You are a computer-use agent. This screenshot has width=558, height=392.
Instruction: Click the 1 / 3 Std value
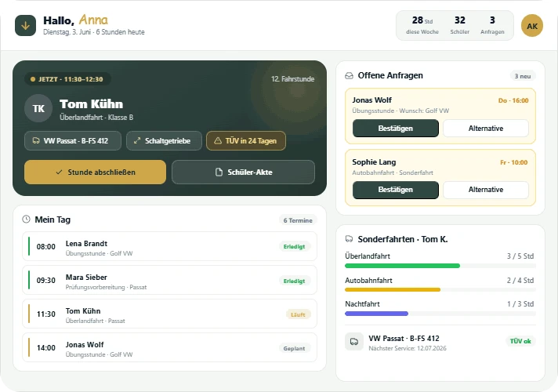pos(520,304)
